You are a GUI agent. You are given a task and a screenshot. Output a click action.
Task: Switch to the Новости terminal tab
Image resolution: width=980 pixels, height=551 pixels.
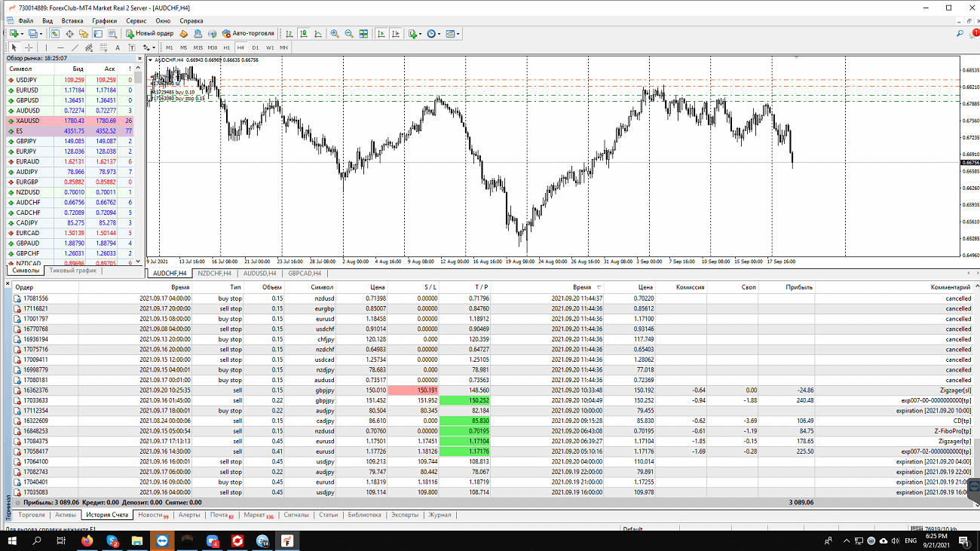point(152,515)
